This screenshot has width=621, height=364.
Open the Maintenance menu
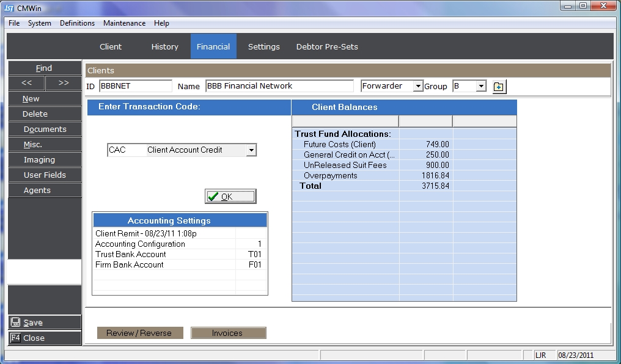pos(124,23)
